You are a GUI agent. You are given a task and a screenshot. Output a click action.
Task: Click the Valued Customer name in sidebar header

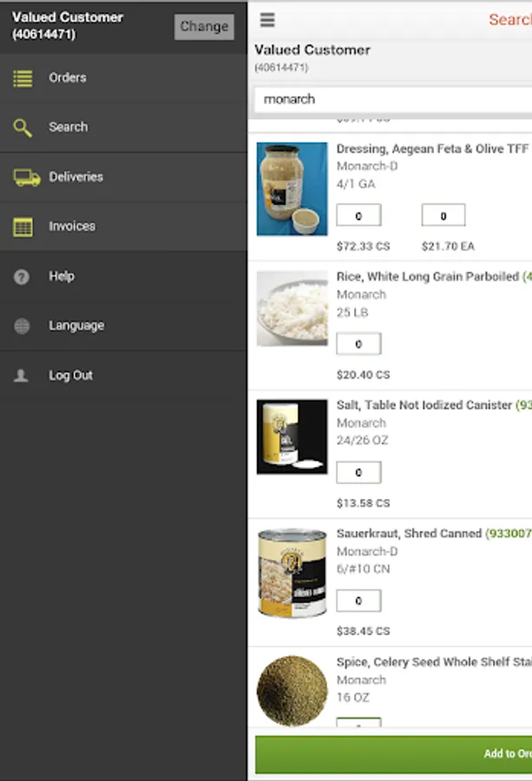(67, 17)
